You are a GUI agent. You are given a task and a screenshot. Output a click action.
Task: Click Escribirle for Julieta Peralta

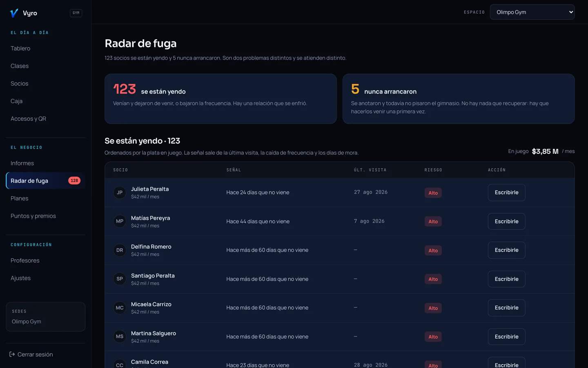point(506,193)
